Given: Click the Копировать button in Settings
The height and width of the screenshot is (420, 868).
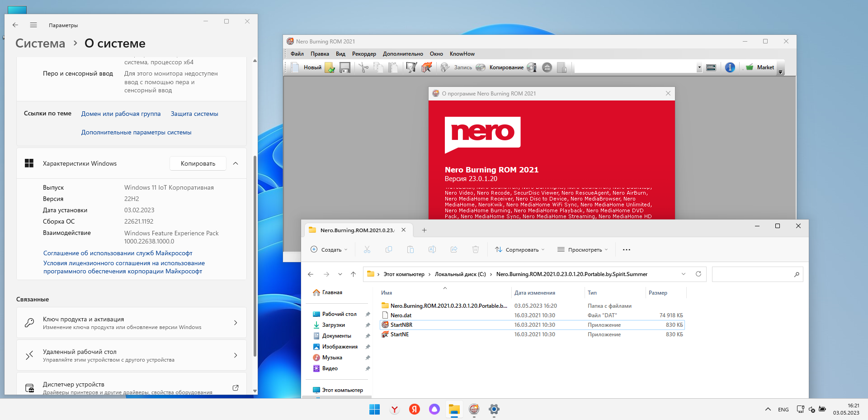Looking at the screenshot, I should pos(198,163).
